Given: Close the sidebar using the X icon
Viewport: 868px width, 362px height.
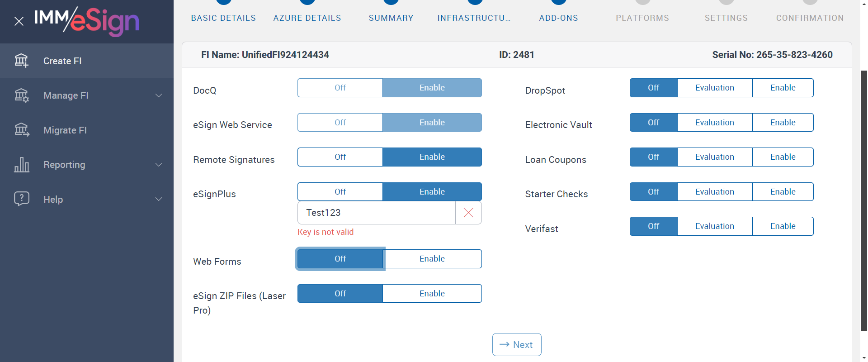Looking at the screenshot, I should pyautogui.click(x=19, y=21).
